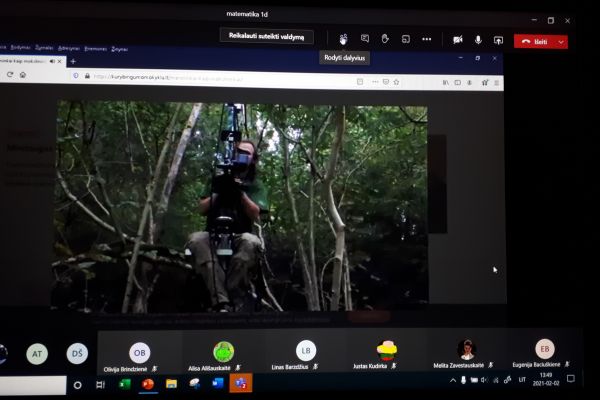Screen dimensions: 600x400
Task: Bookmark this page with star
Action: 396,82
